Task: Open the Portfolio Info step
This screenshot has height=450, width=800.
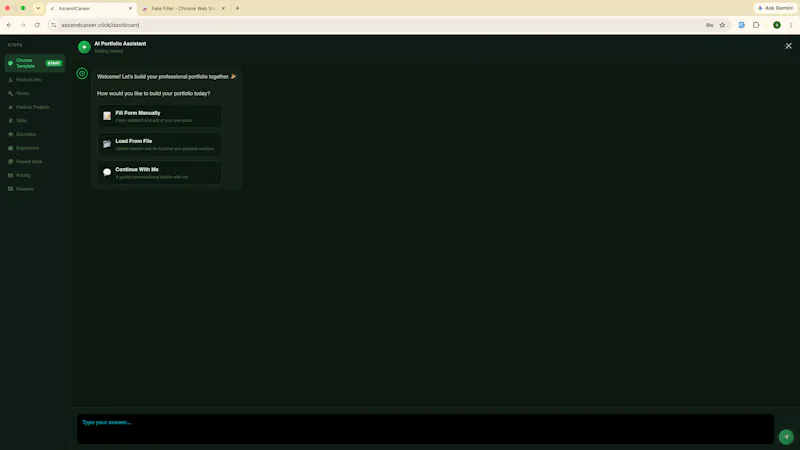Action: tap(28, 80)
